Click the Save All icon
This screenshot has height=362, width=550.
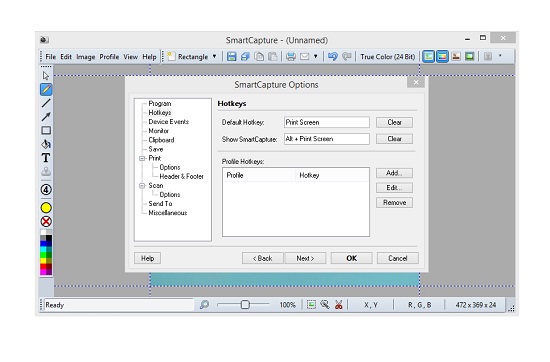pos(245,56)
